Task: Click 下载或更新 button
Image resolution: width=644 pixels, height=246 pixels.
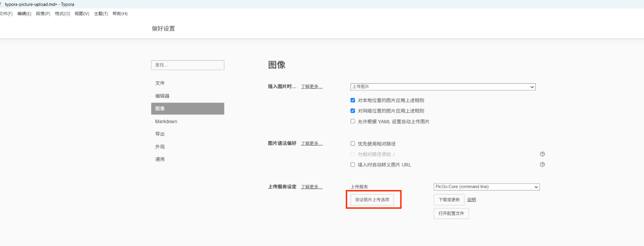Action: tap(449, 200)
